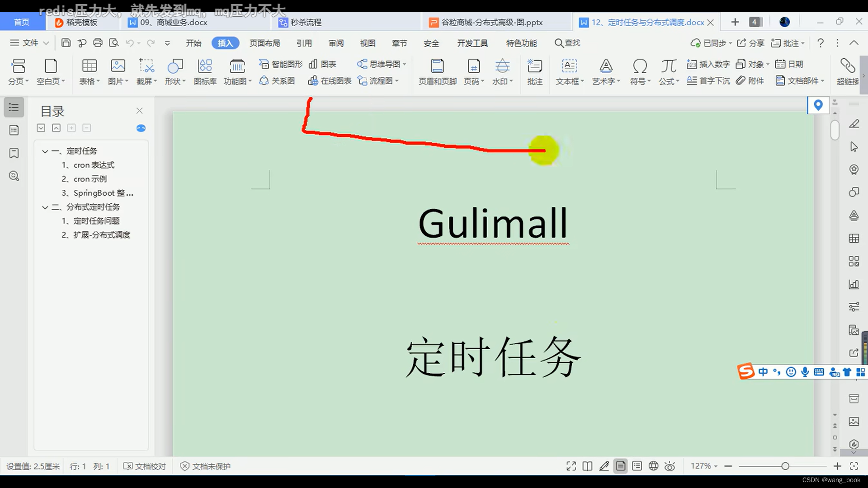Insert a table with 表格 icon

pos(90,72)
